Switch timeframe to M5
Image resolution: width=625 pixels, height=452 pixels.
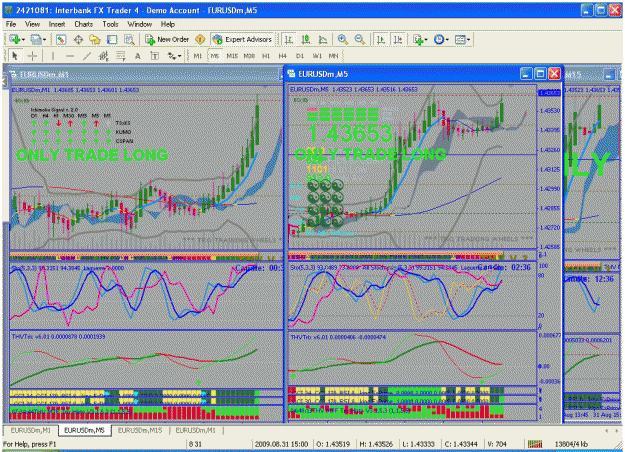(215, 56)
